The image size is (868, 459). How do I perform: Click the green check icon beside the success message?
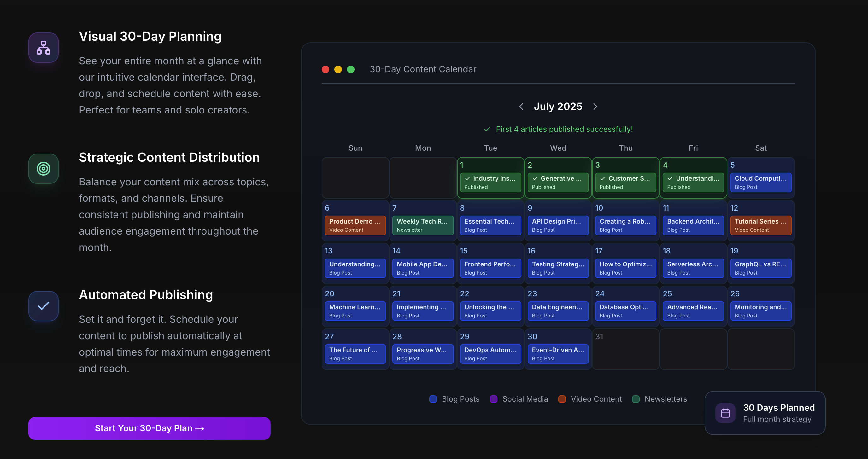(x=487, y=129)
